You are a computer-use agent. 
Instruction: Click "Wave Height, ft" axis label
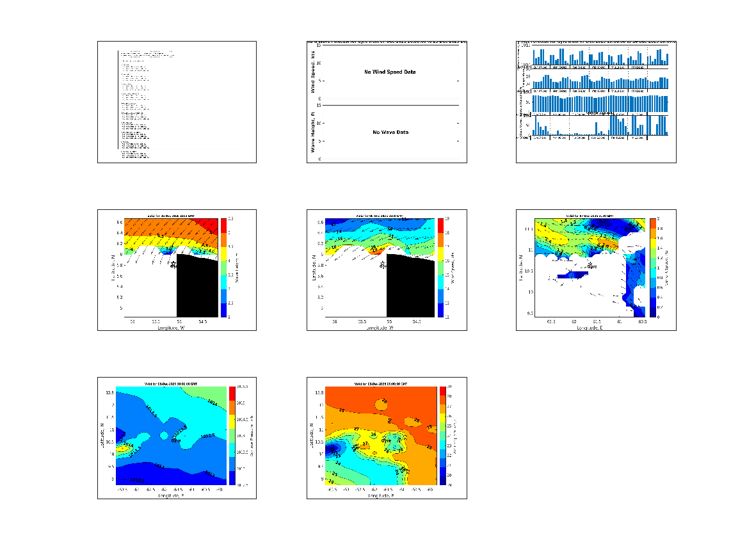(x=314, y=131)
